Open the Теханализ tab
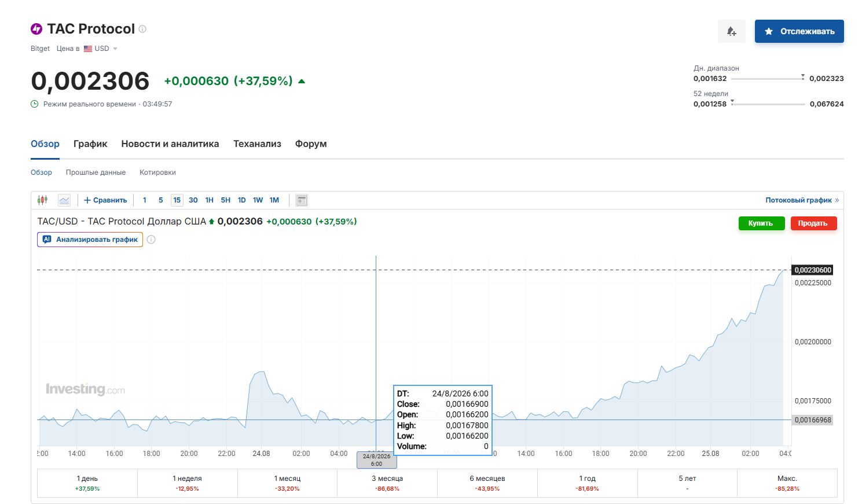Viewport: 862px width, 504px height. pyautogui.click(x=257, y=144)
